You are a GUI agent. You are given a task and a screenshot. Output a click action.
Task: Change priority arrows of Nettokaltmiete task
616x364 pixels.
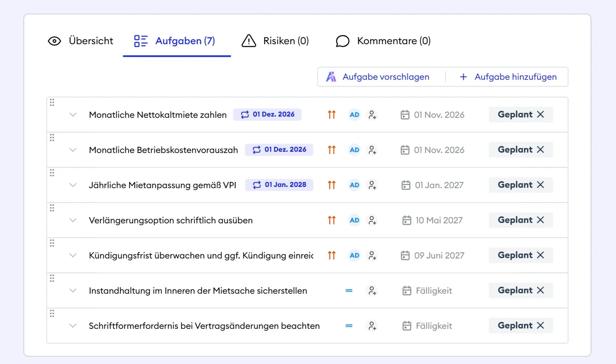click(332, 114)
